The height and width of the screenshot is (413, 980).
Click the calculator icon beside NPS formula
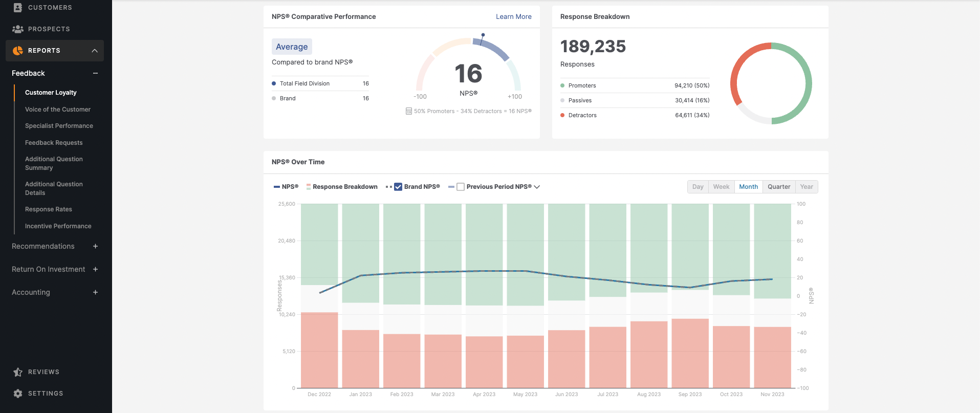point(409,111)
